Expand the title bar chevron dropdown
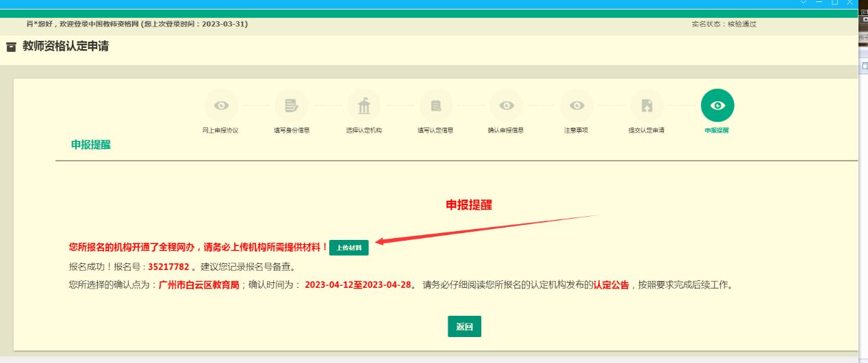Image resolution: width=868 pixels, height=363 pixels. 804,3
